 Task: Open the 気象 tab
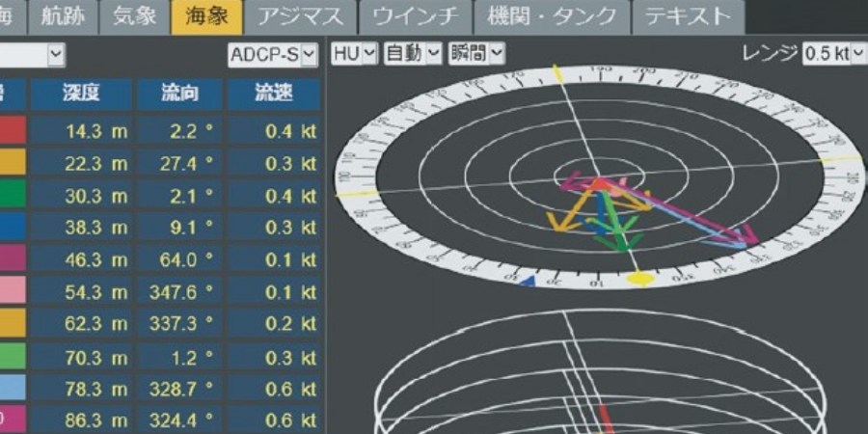click(x=134, y=16)
